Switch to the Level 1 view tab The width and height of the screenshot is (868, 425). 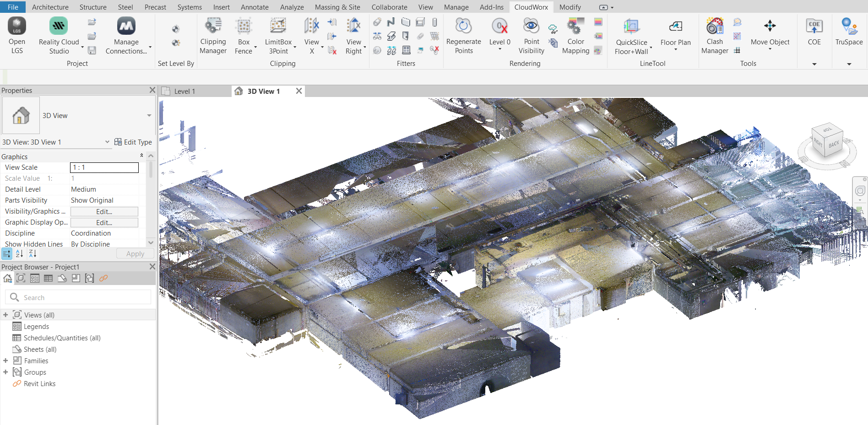[184, 91]
